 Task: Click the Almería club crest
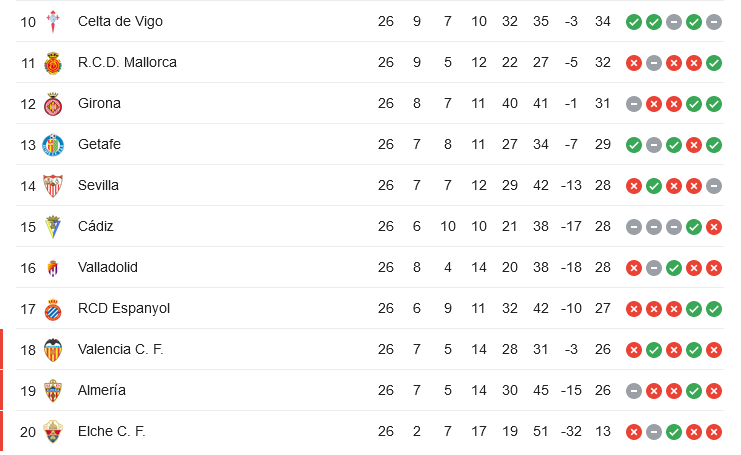pos(53,391)
